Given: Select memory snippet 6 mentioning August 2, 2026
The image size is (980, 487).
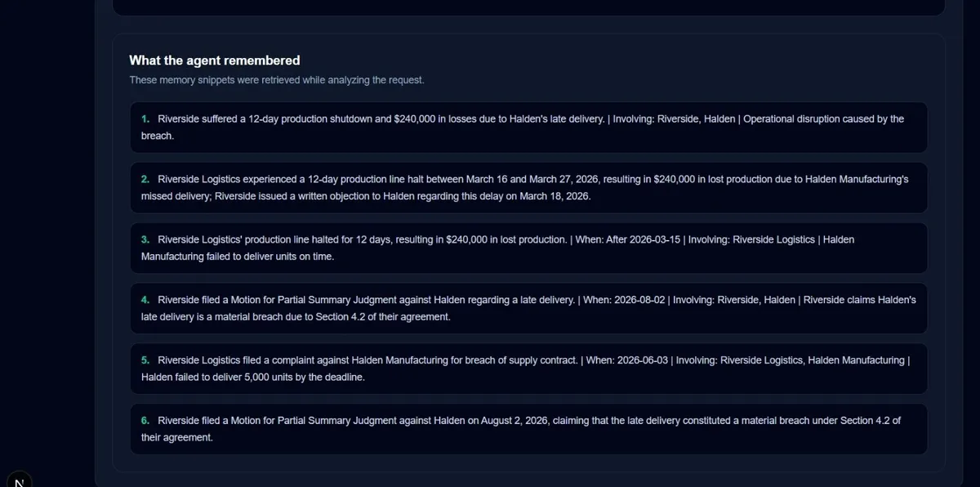Looking at the screenshot, I should coord(528,429).
